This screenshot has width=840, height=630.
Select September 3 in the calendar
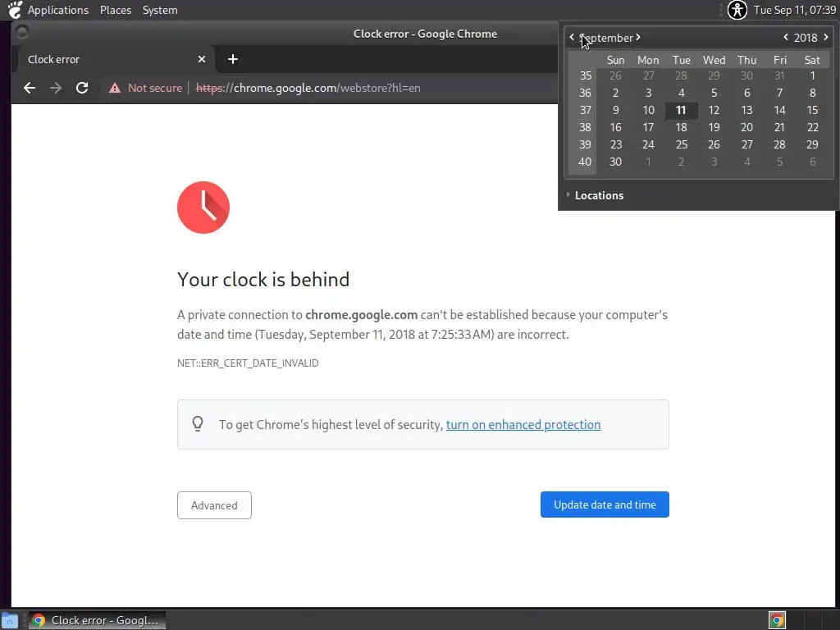(x=648, y=94)
